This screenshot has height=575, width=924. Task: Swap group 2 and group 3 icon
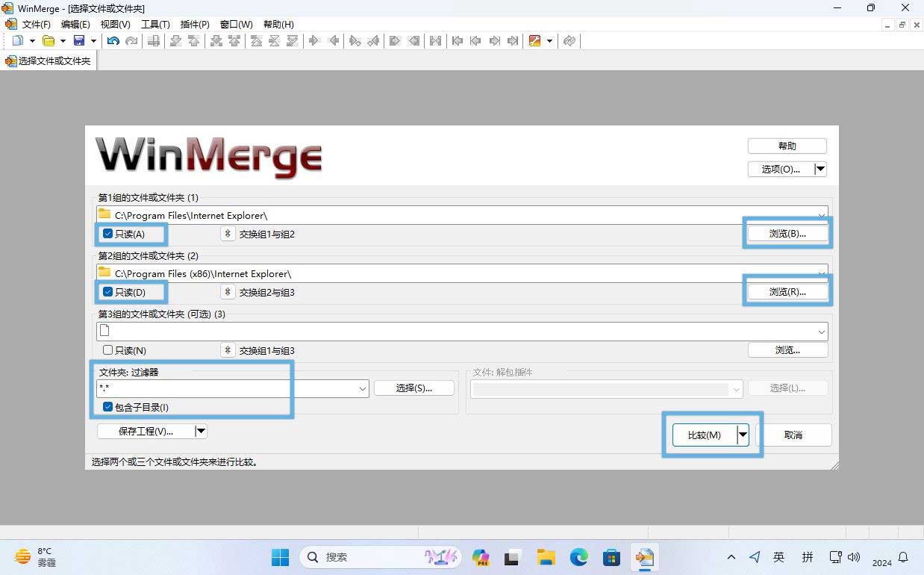tap(228, 292)
